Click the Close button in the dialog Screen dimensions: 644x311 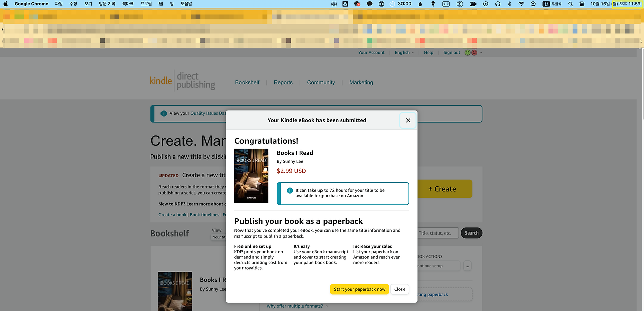pyautogui.click(x=400, y=289)
